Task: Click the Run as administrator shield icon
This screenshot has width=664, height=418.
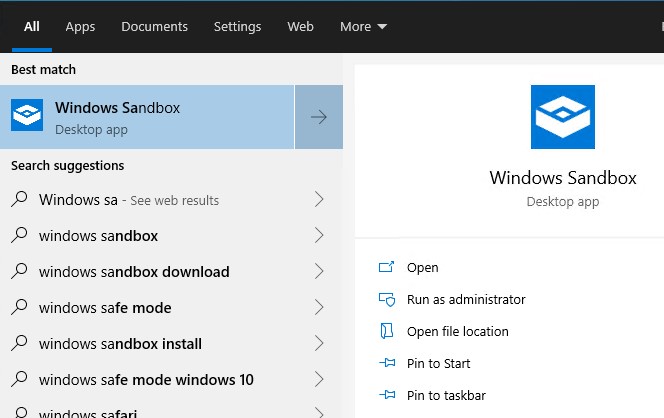Action: [387, 299]
